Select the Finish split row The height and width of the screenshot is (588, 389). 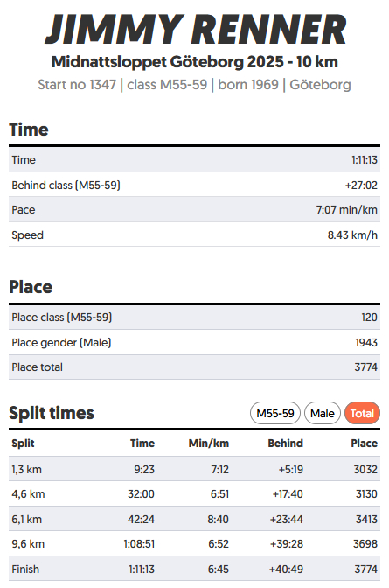pos(194,569)
